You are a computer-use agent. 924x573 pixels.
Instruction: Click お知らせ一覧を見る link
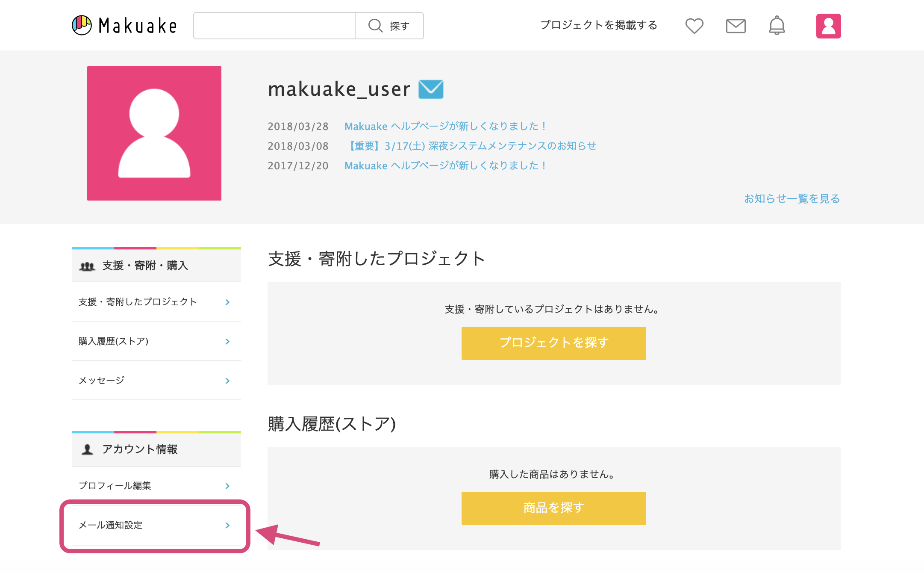[x=792, y=198]
